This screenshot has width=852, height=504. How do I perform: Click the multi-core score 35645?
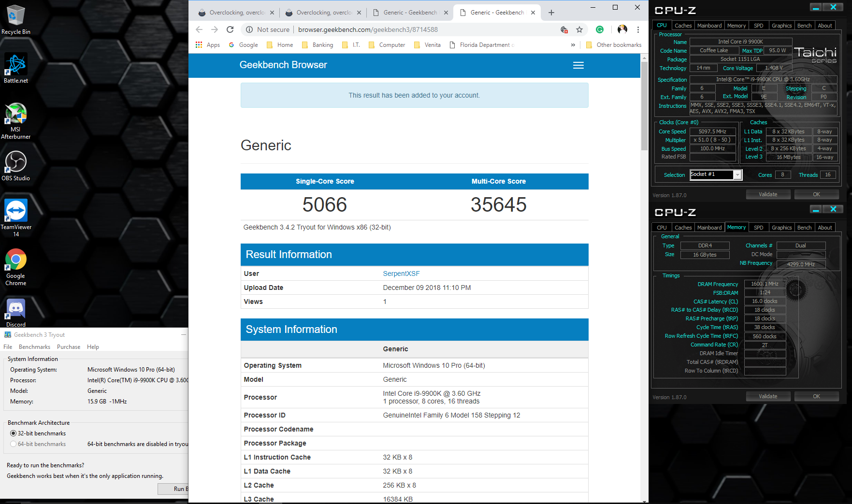pyautogui.click(x=499, y=205)
